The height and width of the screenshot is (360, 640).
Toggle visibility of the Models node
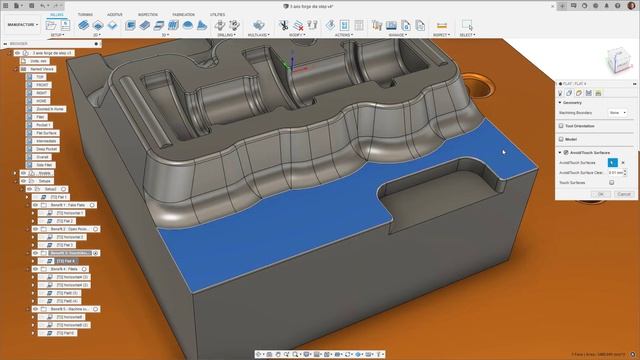tap(23, 173)
